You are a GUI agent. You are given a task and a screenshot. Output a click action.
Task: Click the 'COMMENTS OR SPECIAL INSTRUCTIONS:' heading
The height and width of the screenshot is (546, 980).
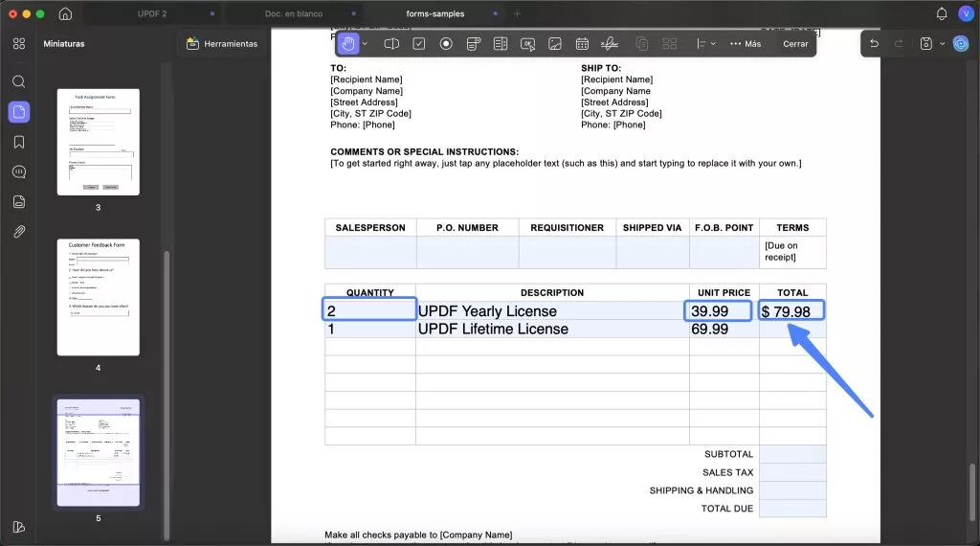pyautogui.click(x=424, y=152)
